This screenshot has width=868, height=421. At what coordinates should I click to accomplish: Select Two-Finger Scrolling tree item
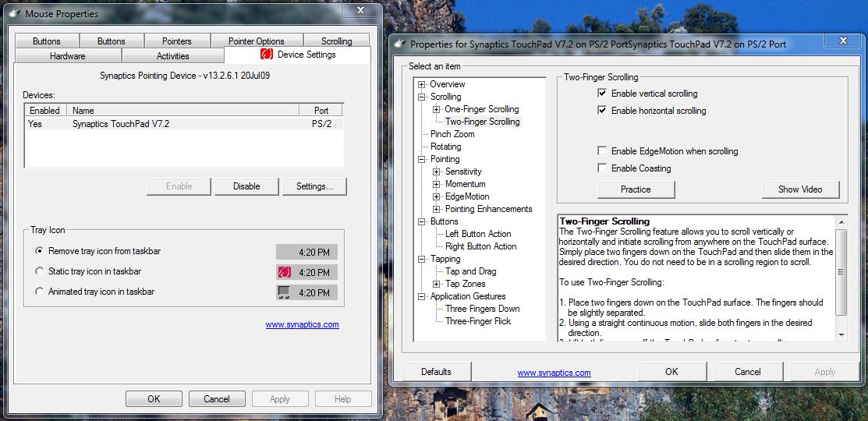click(483, 122)
